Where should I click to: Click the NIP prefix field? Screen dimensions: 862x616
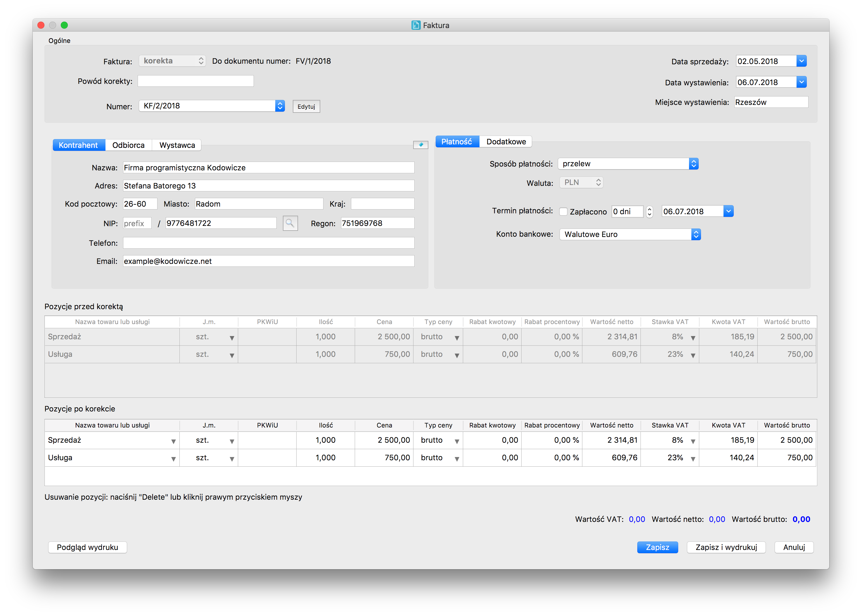(x=137, y=223)
